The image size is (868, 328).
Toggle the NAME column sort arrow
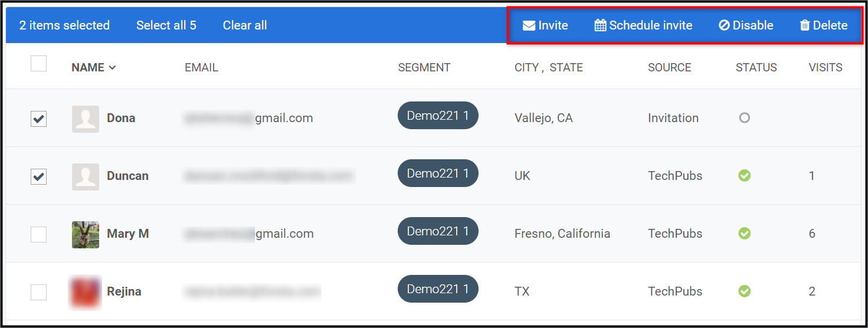point(112,68)
